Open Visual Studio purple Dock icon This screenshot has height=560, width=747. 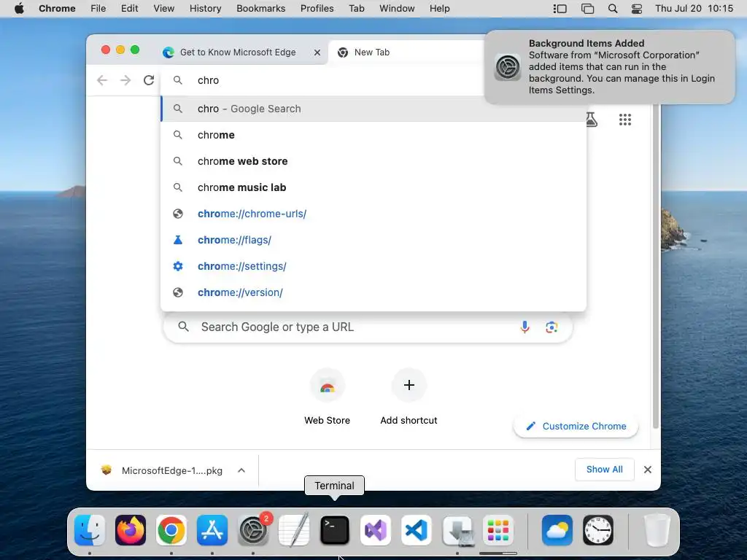(x=376, y=530)
